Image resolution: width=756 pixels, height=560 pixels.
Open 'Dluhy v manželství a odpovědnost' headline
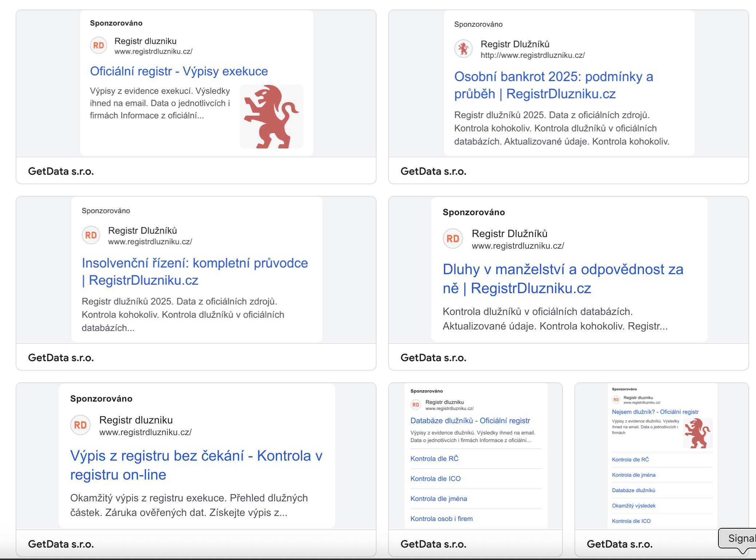coord(563,279)
